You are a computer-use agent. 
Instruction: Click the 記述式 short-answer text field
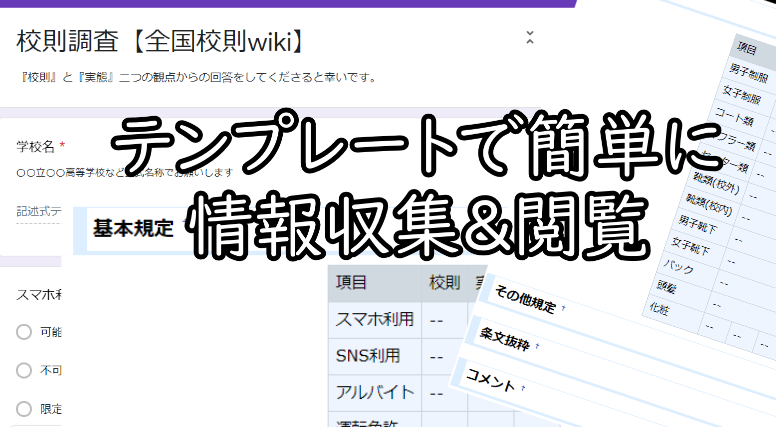pyautogui.click(x=38, y=211)
